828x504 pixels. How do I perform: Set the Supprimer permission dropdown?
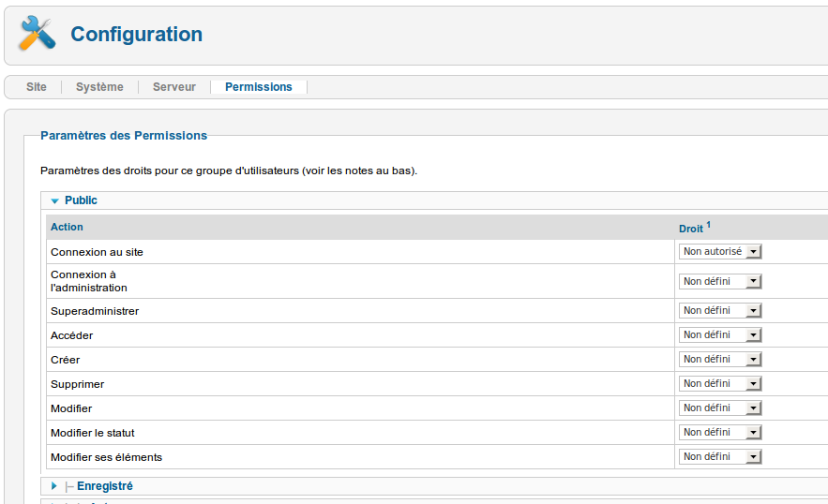[x=720, y=384]
